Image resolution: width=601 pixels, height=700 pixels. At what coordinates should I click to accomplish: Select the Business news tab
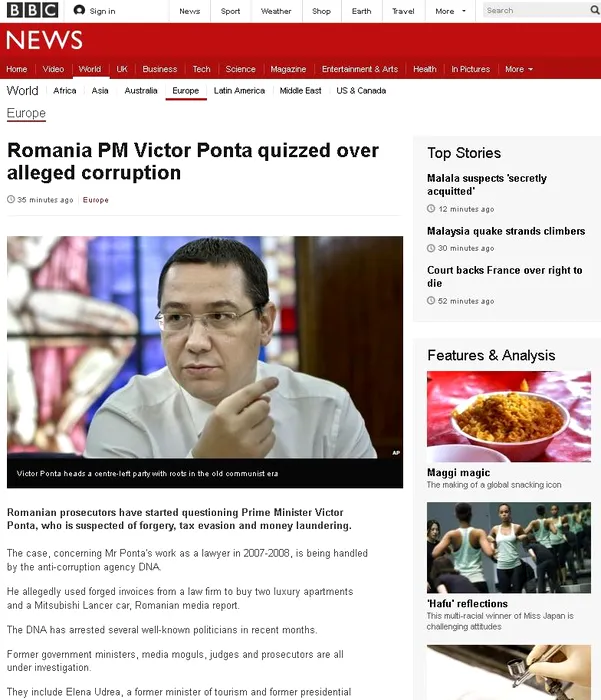click(x=160, y=69)
